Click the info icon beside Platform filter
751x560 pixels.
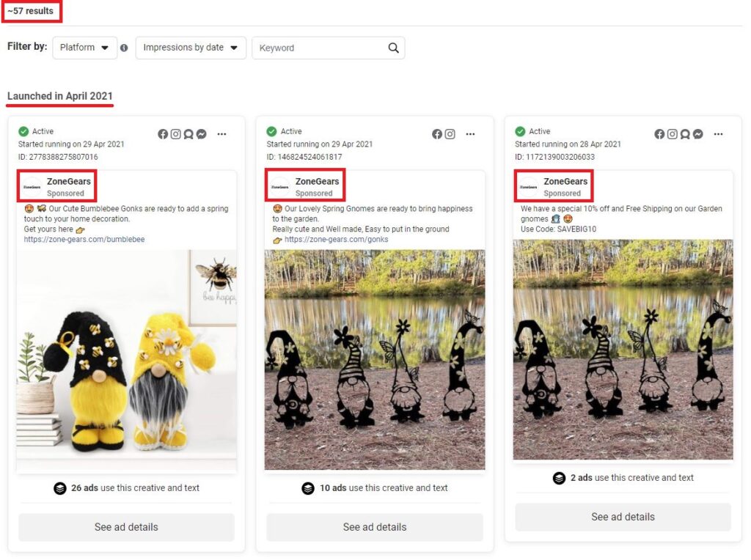coord(124,48)
